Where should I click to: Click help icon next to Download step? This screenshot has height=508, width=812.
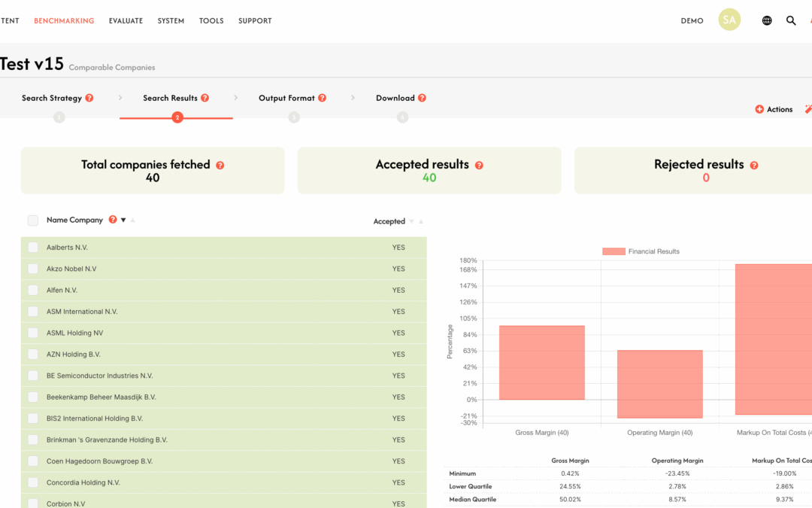pyautogui.click(x=422, y=98)
